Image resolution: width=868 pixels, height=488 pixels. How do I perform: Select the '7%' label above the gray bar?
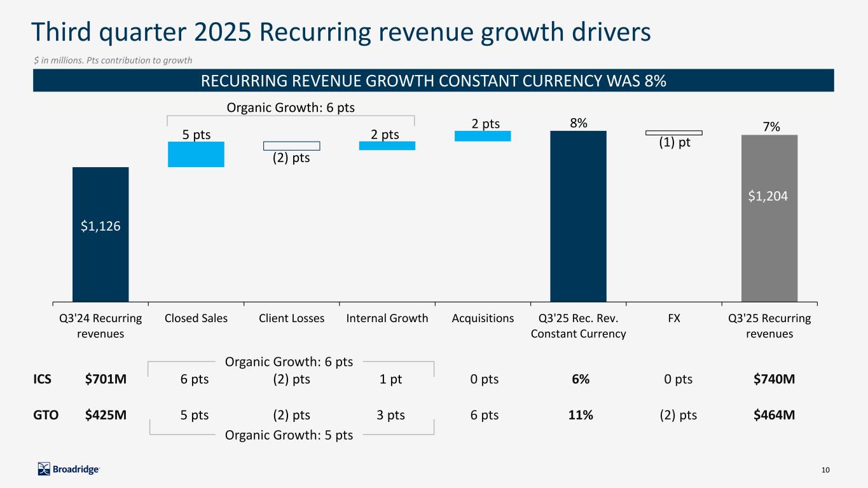pyautogui.click(x=771, y=128)
